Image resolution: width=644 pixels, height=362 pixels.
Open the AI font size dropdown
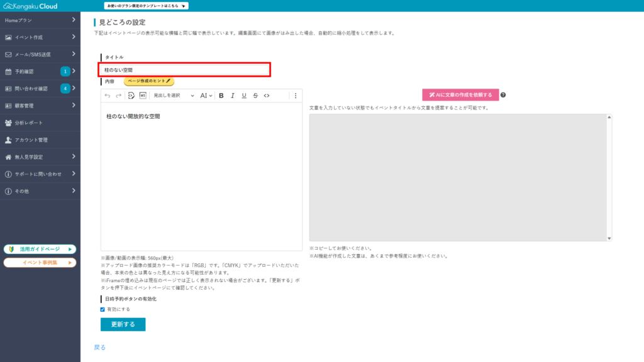point(206,96)
